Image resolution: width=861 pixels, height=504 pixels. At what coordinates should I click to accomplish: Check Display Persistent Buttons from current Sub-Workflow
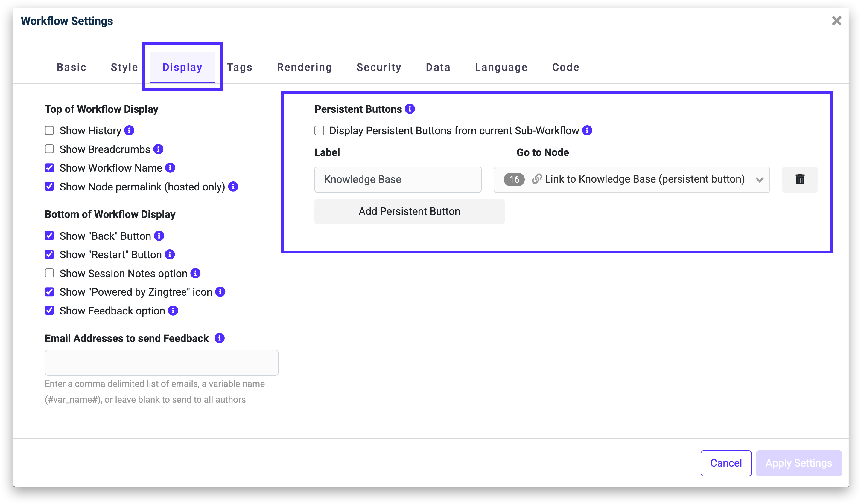tap(319, 130)
